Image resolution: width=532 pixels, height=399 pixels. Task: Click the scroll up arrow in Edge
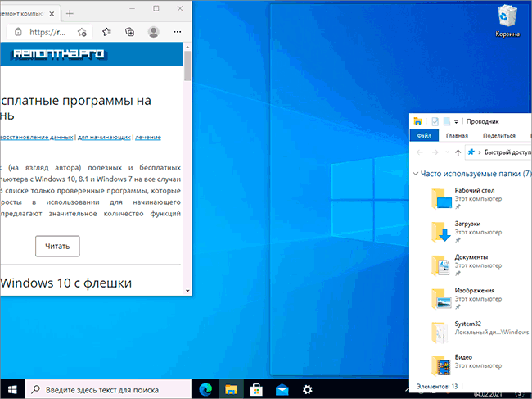pos(187,47)
